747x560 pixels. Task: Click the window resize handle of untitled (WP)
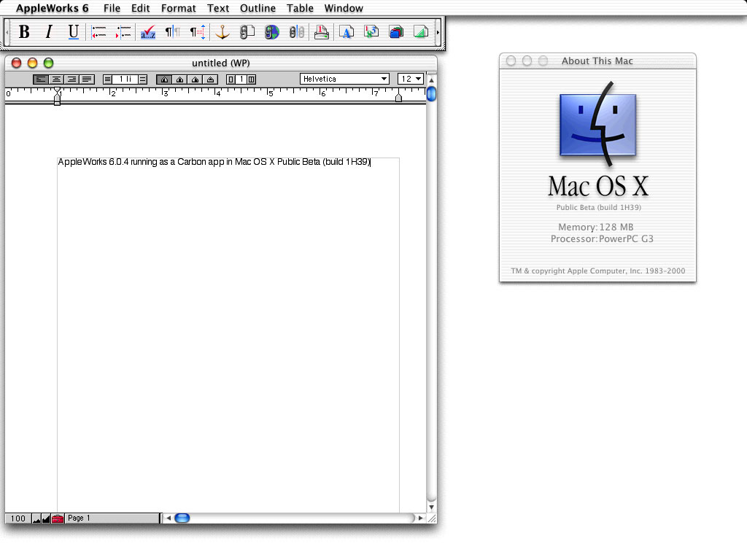(432, 518)
